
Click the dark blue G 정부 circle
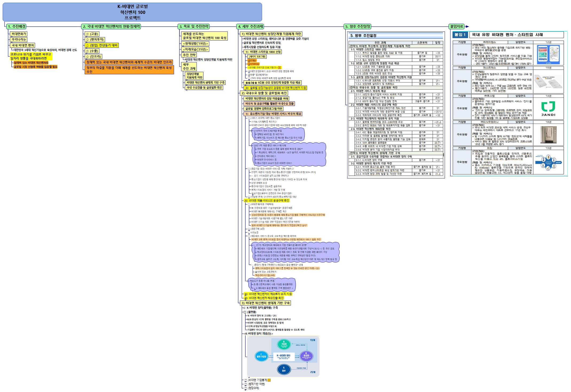(x=284, y=369)
